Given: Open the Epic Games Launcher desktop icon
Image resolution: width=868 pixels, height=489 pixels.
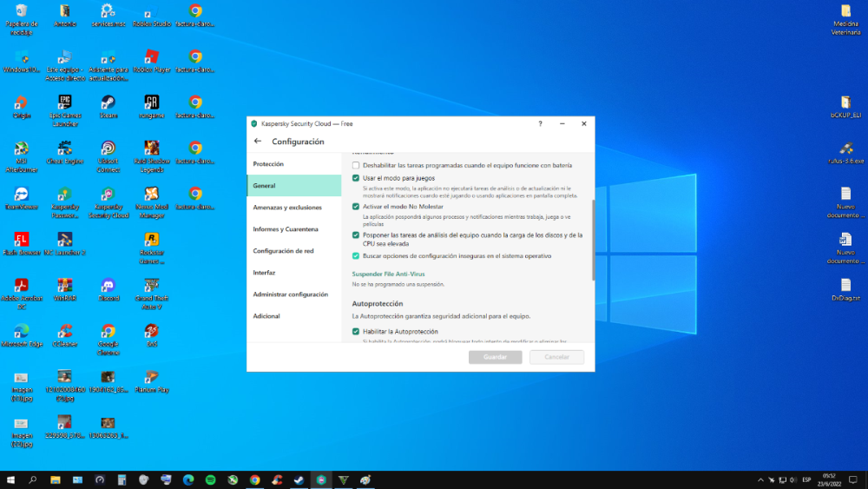Looking at the screenshot, I should tap(64, 102).
